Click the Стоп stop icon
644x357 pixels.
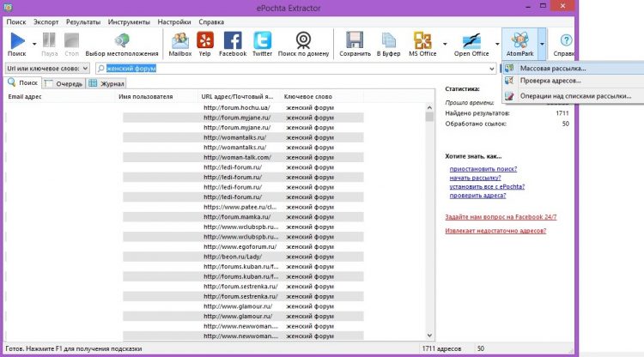coord(71,40)
